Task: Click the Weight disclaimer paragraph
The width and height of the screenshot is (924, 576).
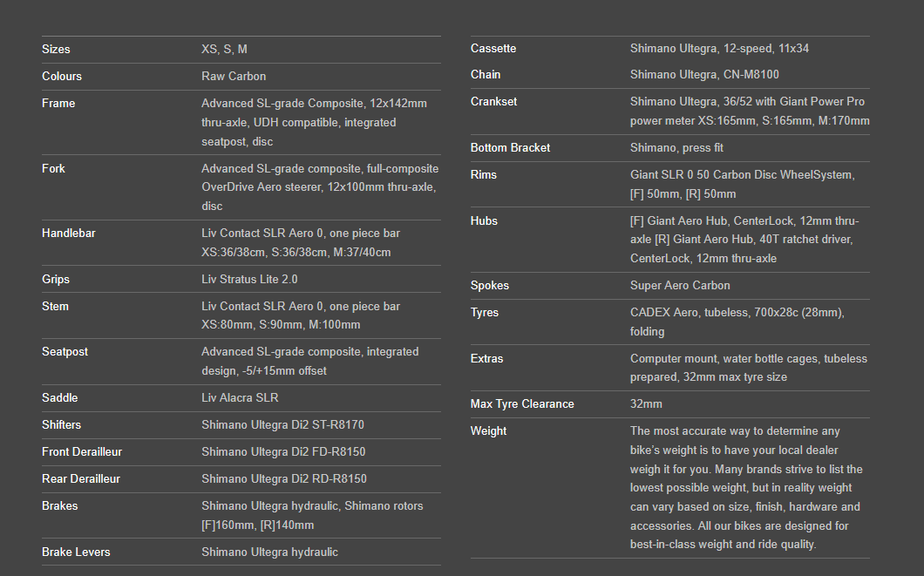Action: pyautogui.click(x=746, y=488)
